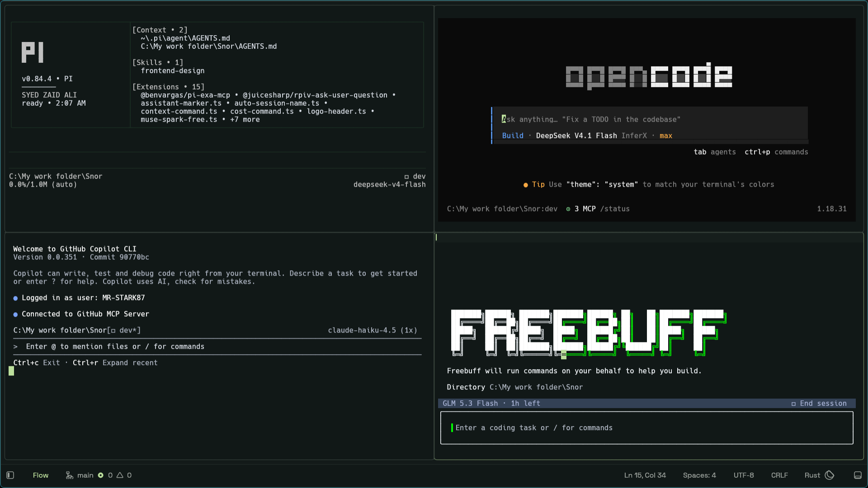Click the moon icon next to Rust
This screenshot has width=868, height=488.
point(830,475)
